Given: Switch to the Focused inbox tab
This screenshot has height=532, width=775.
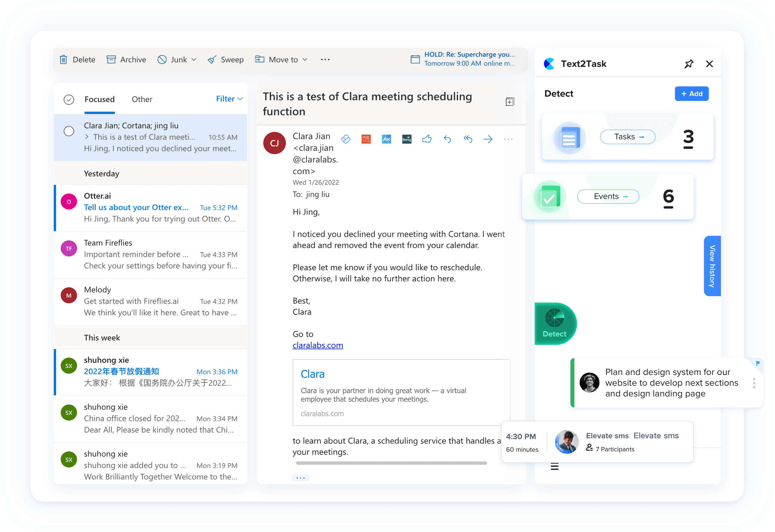Looking at the screenshot, I should coord(99,99).
